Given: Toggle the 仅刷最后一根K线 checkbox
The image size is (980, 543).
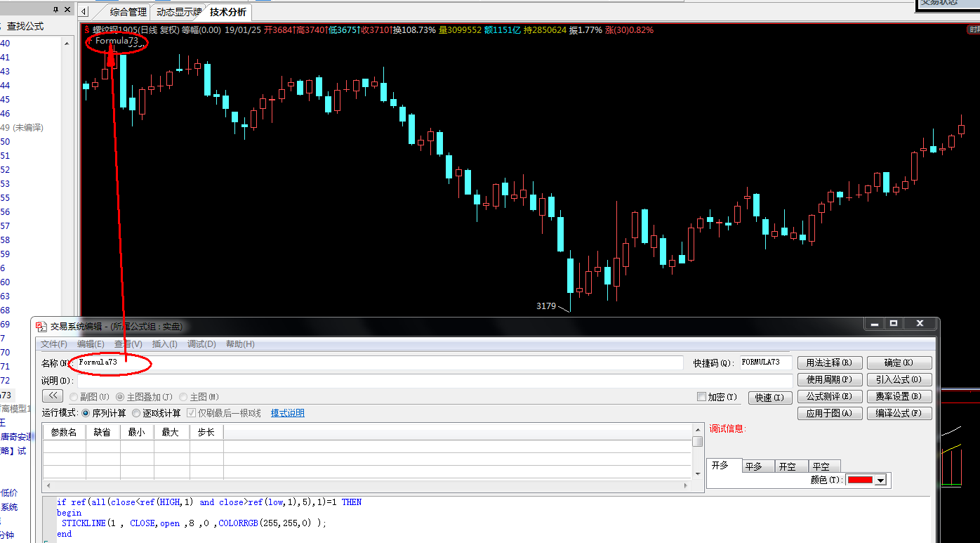Looking at the screenshot, I should (x=191, y=413).
